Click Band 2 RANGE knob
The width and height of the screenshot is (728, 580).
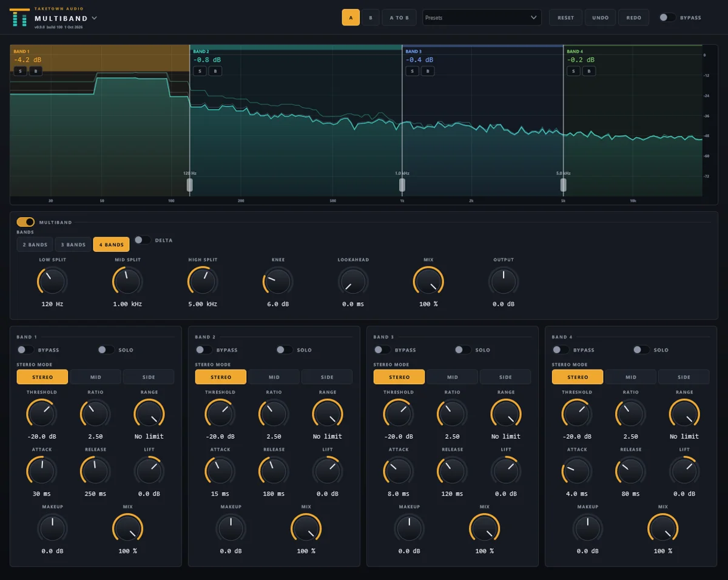328,414
